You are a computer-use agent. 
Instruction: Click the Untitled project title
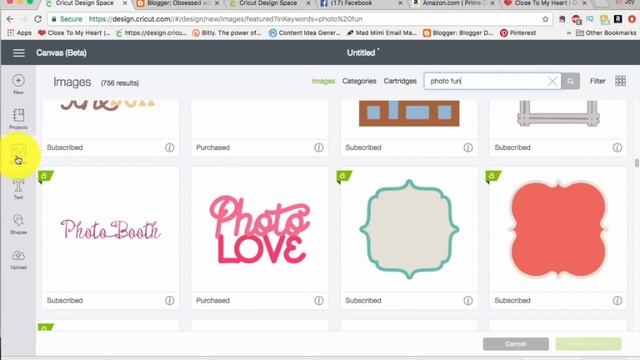pos(361,53)
